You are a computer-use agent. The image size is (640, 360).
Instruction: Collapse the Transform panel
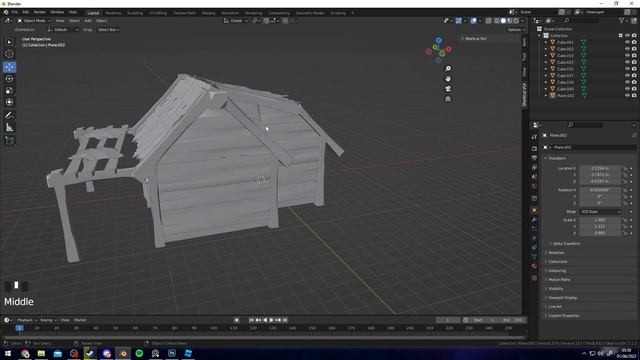click(x=556, y=158)
